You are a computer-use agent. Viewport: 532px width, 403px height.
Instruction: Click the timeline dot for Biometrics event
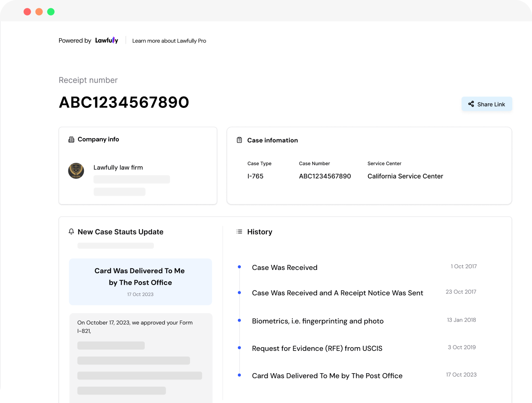coord(239,320)
